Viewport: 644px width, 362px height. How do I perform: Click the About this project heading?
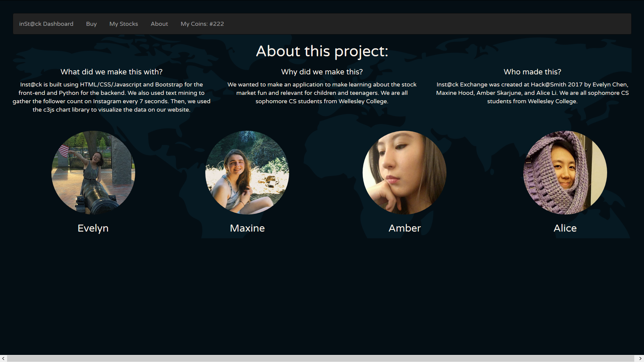coord(322,51)
